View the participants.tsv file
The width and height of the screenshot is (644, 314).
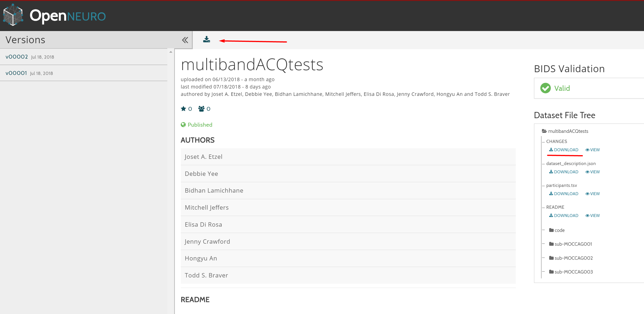pyautogui.click(x=592, y=193)
